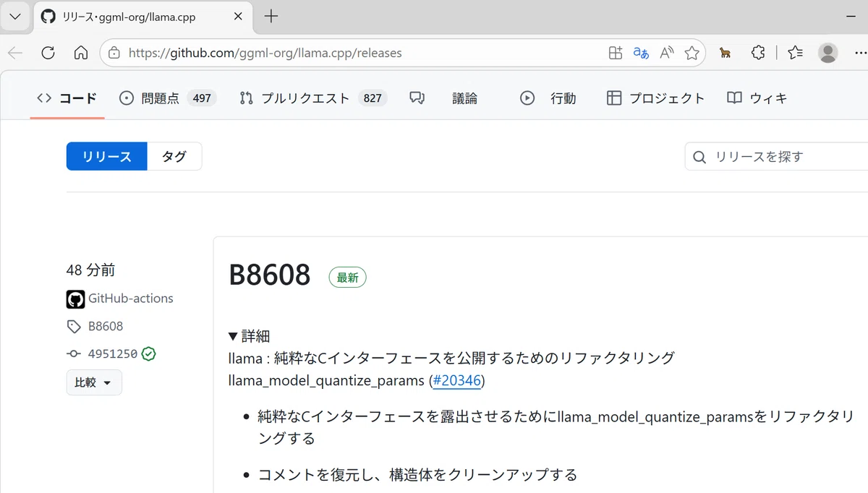
Task: Open the 行動 actions tab
Action: tap(548, 98)
